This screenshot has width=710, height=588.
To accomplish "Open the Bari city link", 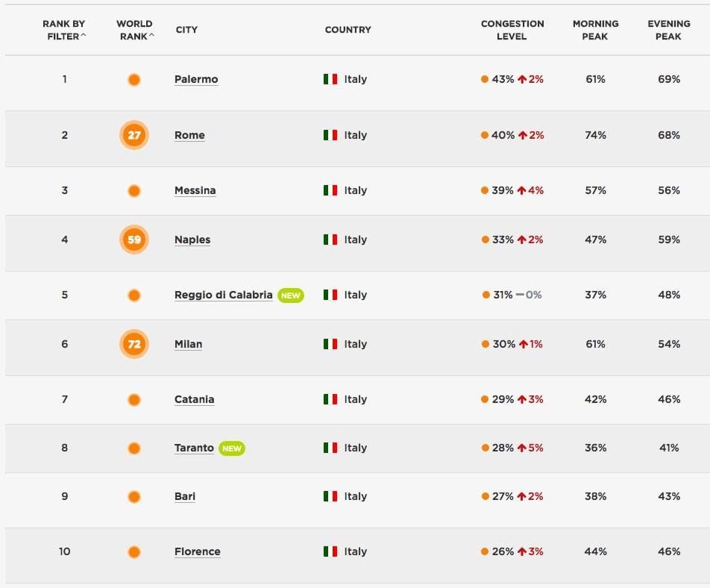I will click(x=185, y=496).
